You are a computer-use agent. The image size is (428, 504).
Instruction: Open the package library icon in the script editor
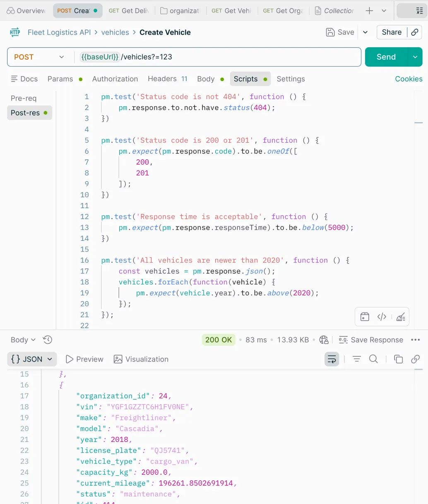click(x=365, y=317)
